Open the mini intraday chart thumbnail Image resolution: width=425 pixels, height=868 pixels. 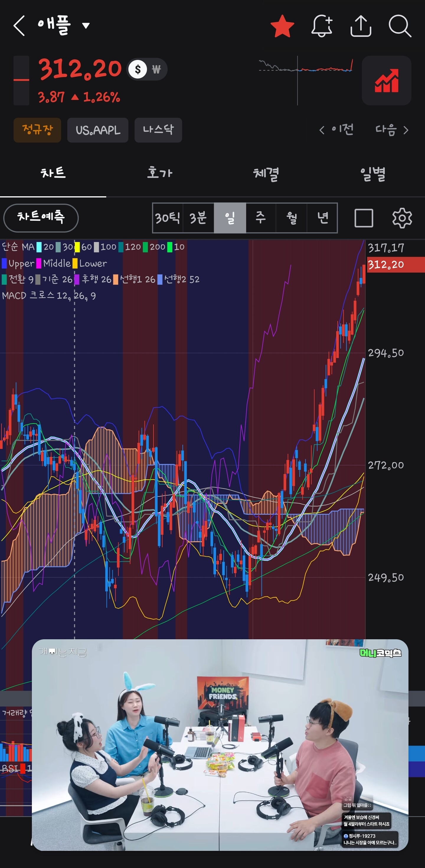pyautogui.click(x=306, y=81)
